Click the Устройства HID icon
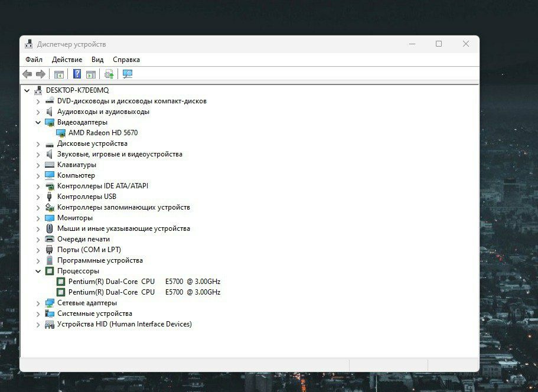The height and width of the screenshot is (392, 538). click(x=50, y=325)
